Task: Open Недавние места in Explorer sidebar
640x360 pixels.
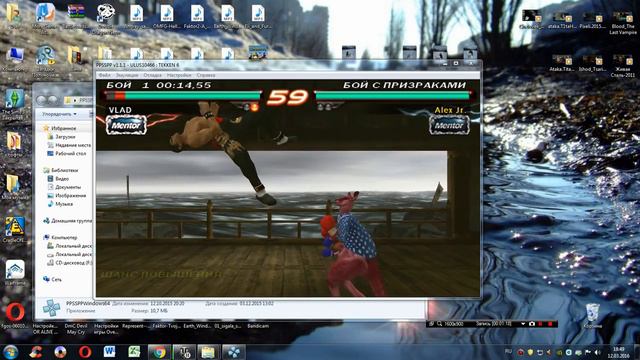Action: (69, 145)
